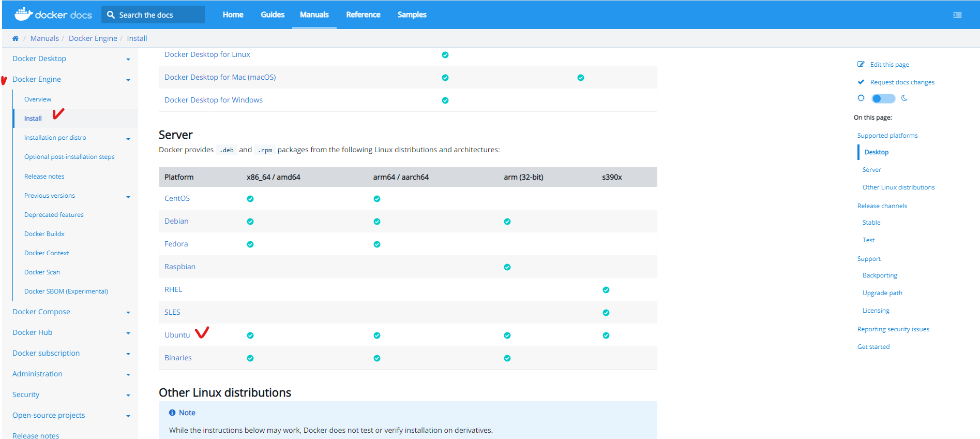
Task: Open the Reference tab
Action: pyautogui.click(x=363, y=14)
